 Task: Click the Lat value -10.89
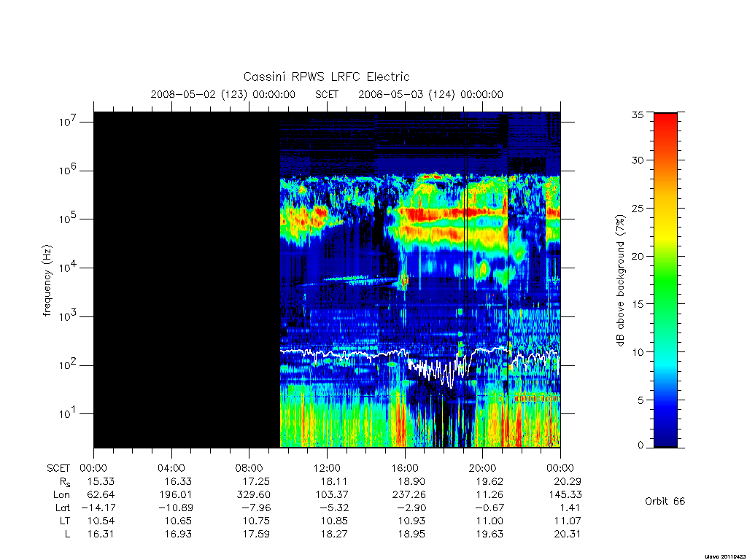175,508
